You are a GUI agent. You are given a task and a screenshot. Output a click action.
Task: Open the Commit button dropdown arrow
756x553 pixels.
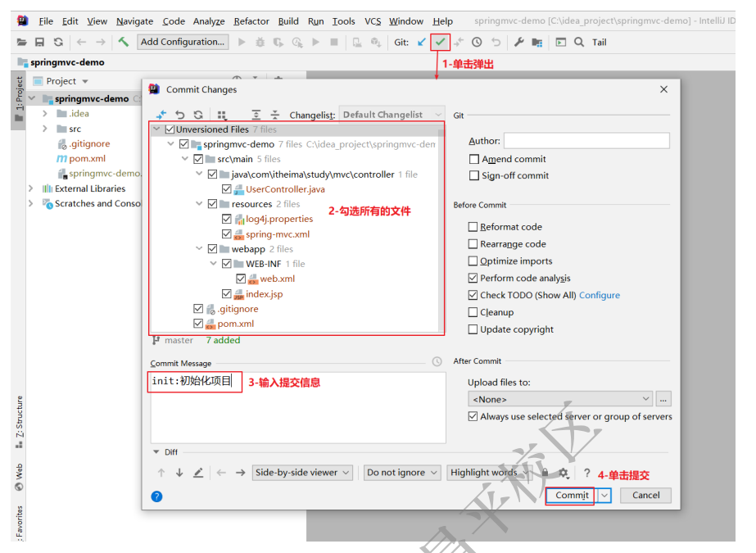click(x=604, y=496)
